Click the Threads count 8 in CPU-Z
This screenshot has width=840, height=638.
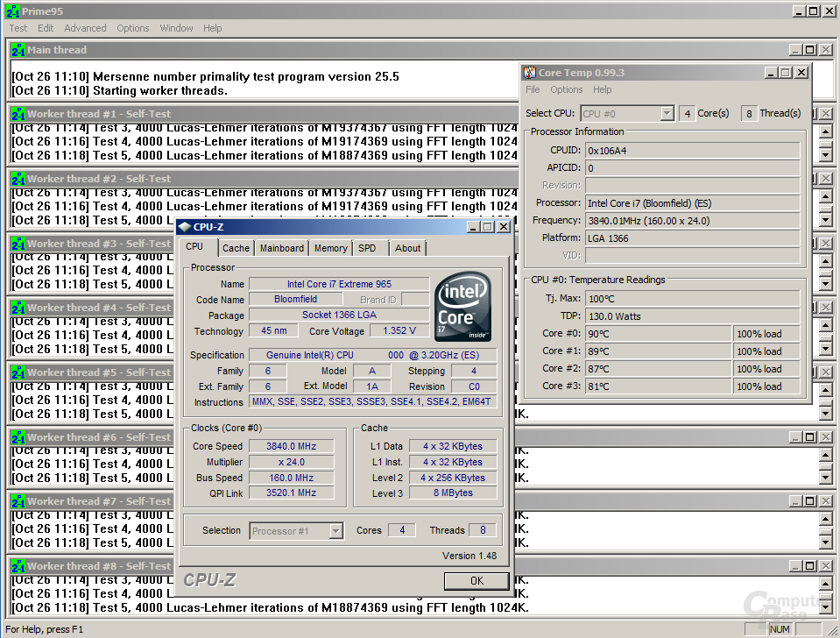click(483, 530)
